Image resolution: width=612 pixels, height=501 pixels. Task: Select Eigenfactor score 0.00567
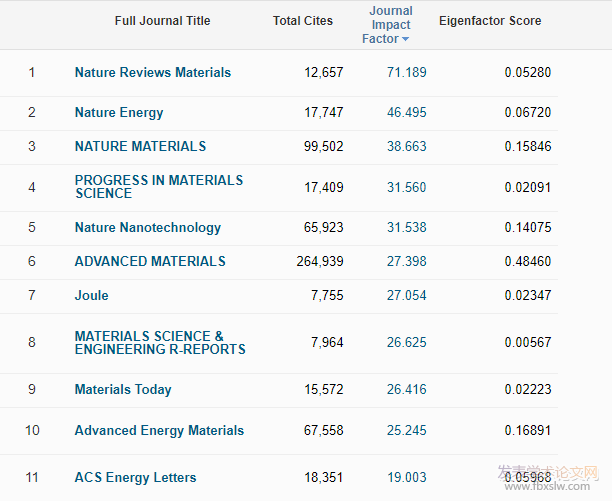(528, 343)
